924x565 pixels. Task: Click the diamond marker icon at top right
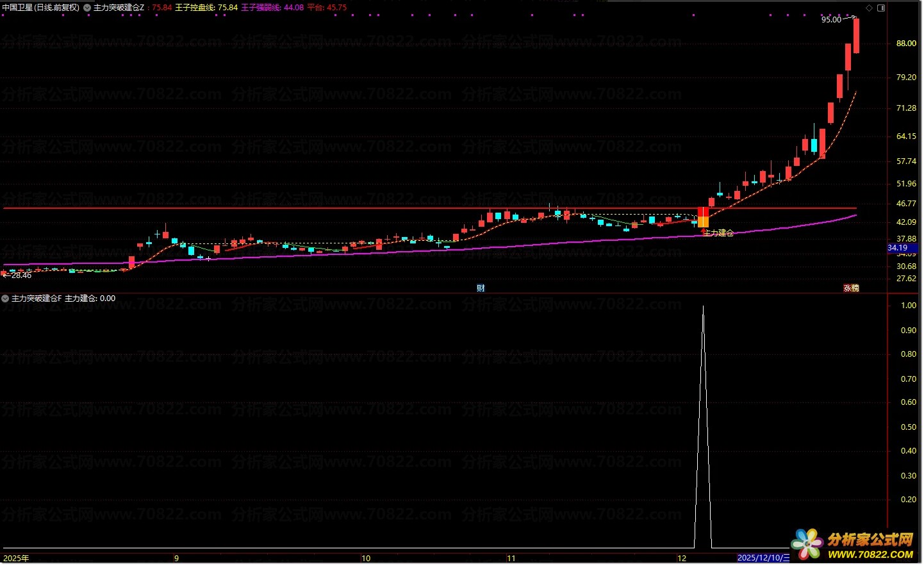tap(869, 8)
